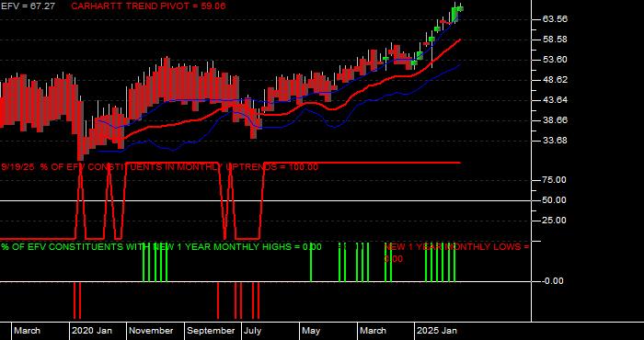Viewport: 644px width, 340px height.
Task: Click the 38.66 price axis label
Action: click(556, 120)
